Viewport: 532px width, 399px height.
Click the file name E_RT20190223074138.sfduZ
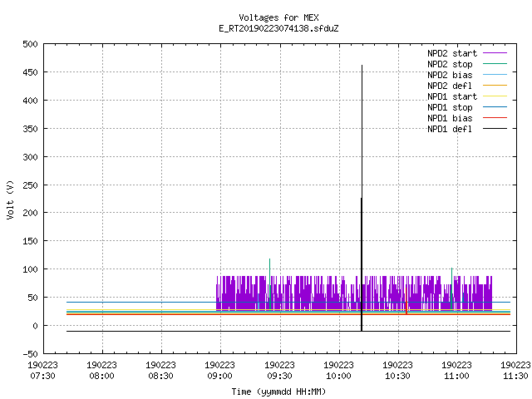[278, 28]
